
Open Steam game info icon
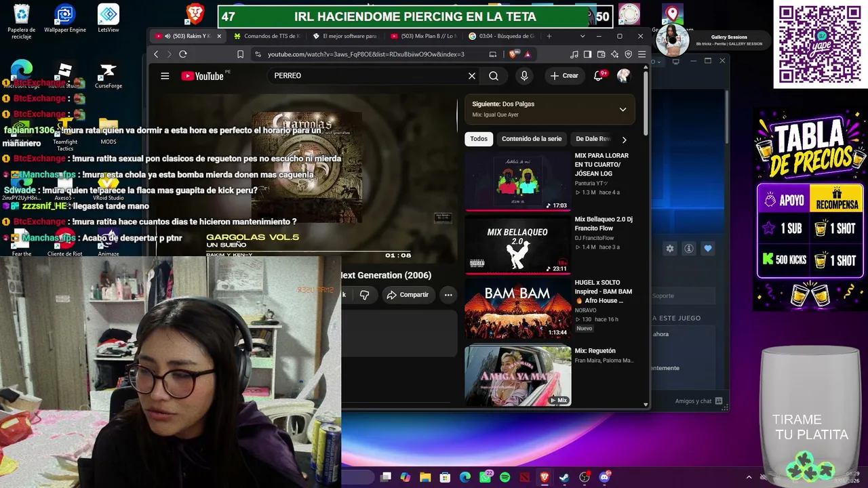click(x=689, y=249)
